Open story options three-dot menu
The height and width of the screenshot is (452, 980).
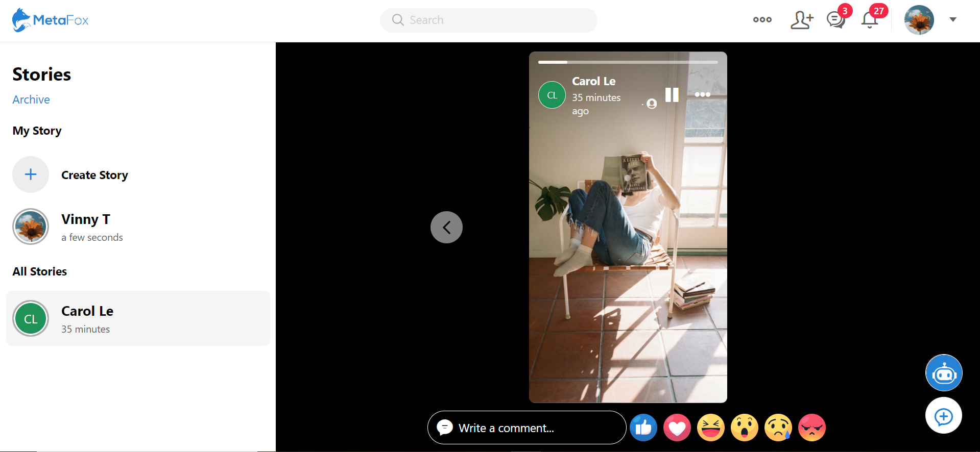pos(702,94)
